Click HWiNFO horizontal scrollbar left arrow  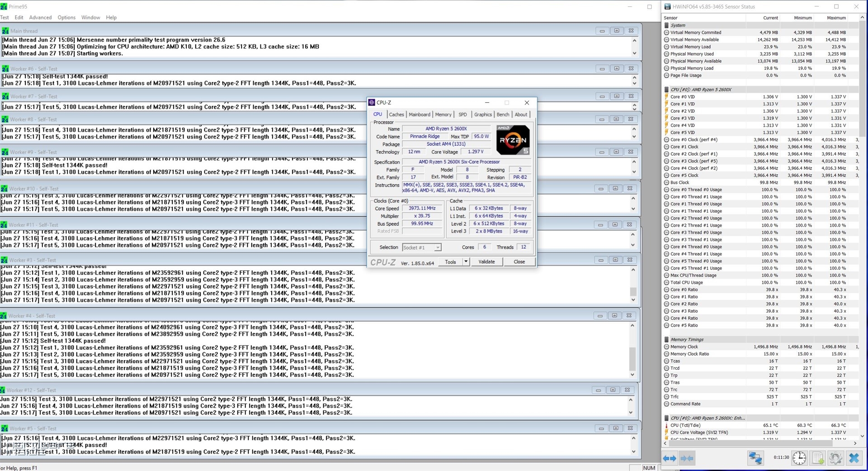click(x=665, y=443)
